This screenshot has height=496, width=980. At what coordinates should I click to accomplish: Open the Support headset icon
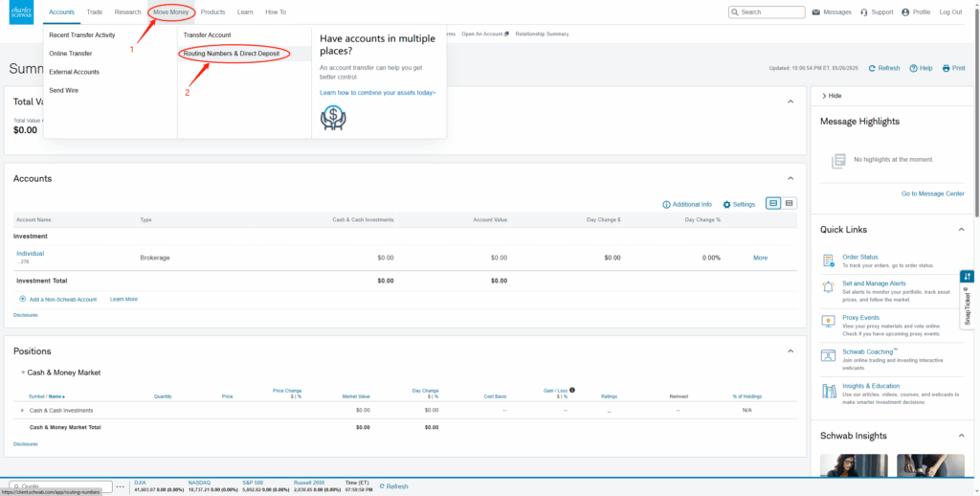click(864, 12)
